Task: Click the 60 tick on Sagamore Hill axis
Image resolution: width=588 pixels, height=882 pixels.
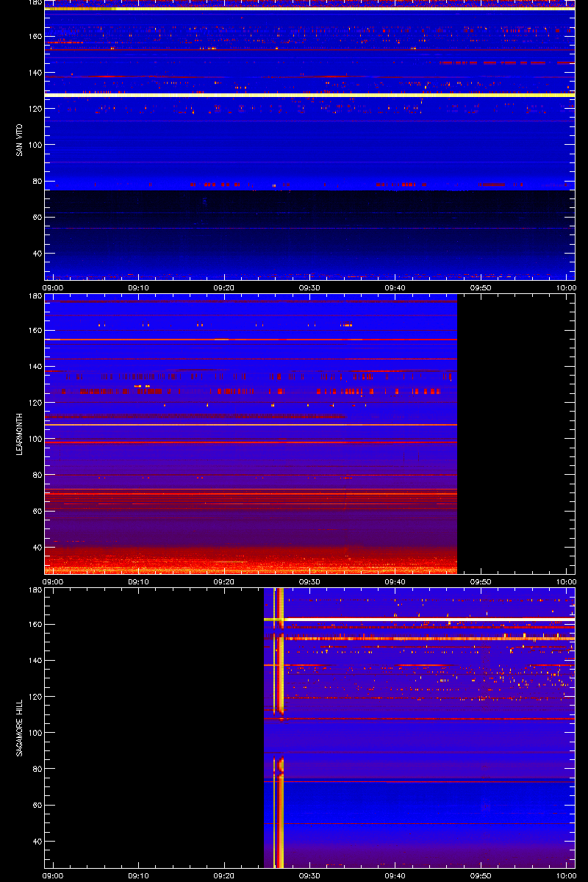Action: pyautogui.click(x=36, y=805)
